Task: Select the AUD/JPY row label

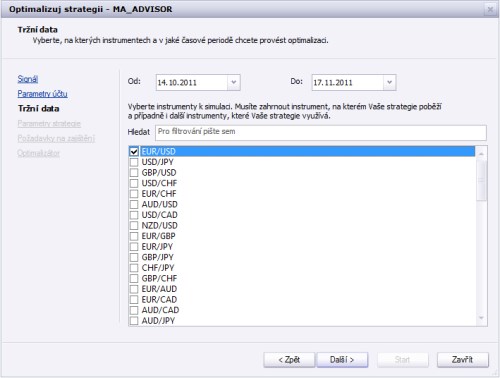Action: (158, 321)
